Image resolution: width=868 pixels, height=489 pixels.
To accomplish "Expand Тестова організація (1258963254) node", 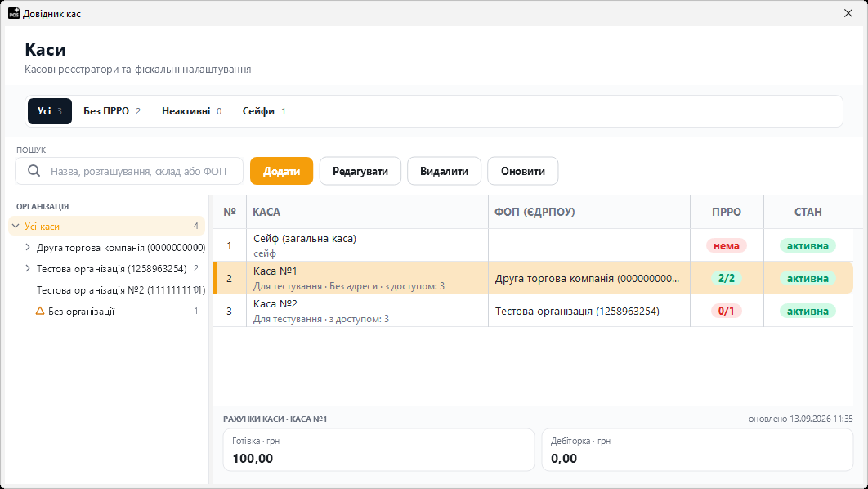I will click(28, 268).
